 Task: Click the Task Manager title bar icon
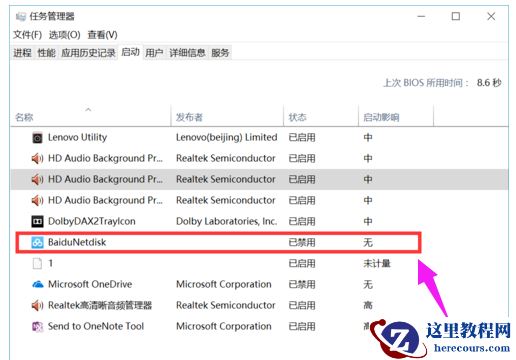(x=21, y=16)
